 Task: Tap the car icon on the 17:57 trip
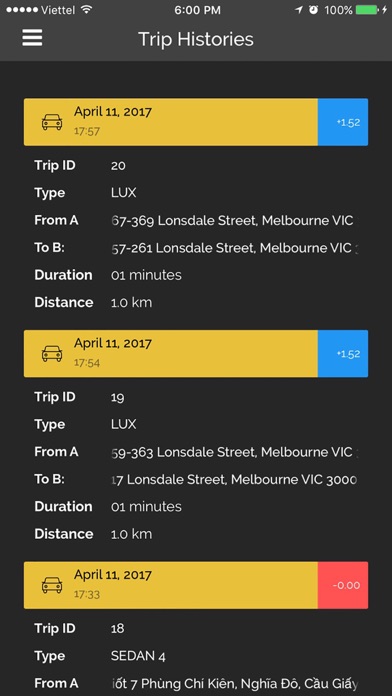(x=52, y=122)
